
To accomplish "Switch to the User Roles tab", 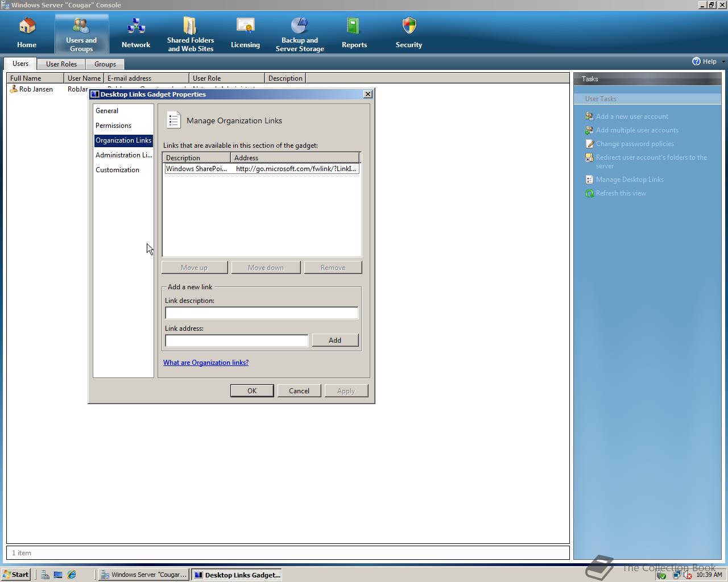I will (x=61, y=64).
